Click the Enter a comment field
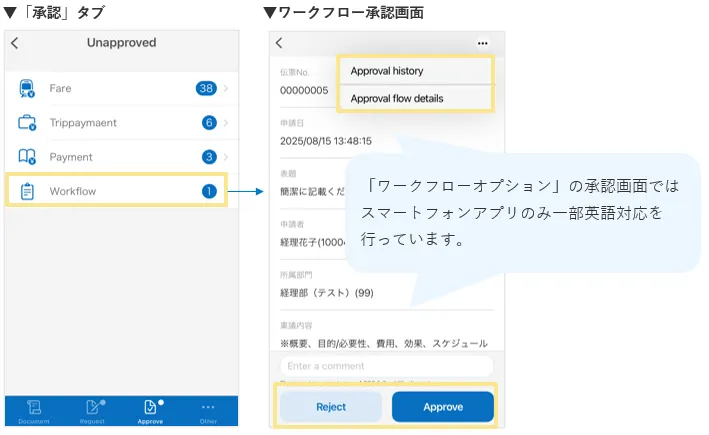709x435 pixels. pyautogui.click(x=386, y=366)
